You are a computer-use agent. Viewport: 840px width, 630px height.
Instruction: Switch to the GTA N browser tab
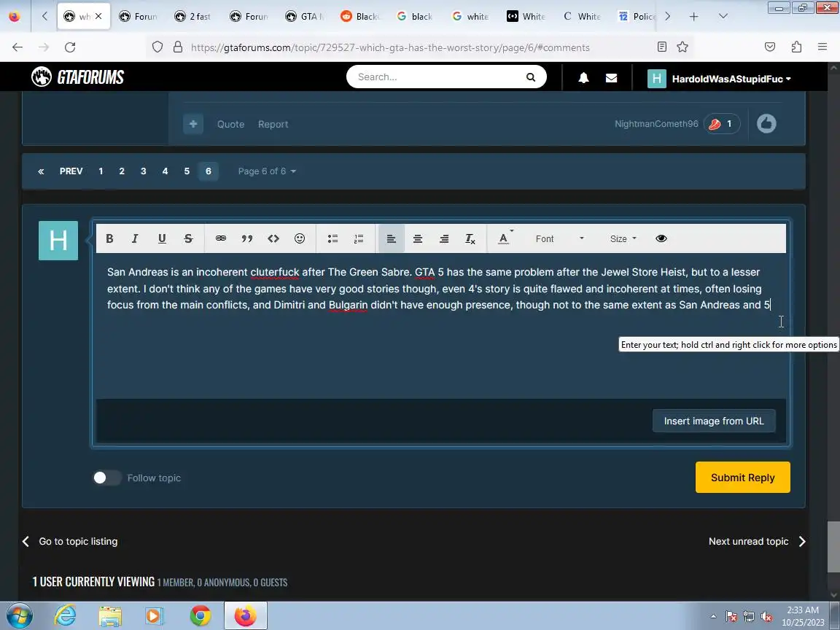(x=304, y=17)
